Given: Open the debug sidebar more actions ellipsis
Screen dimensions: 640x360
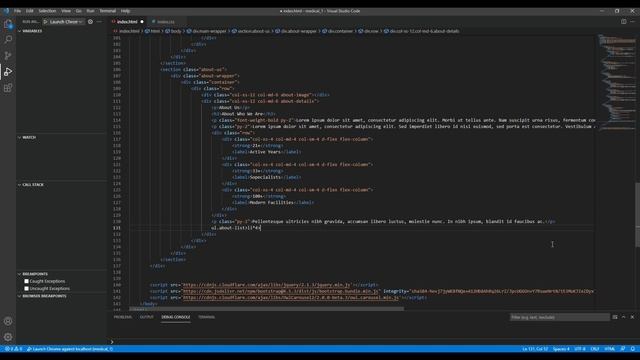Looking at the screenshot, I should coord(100,22).
